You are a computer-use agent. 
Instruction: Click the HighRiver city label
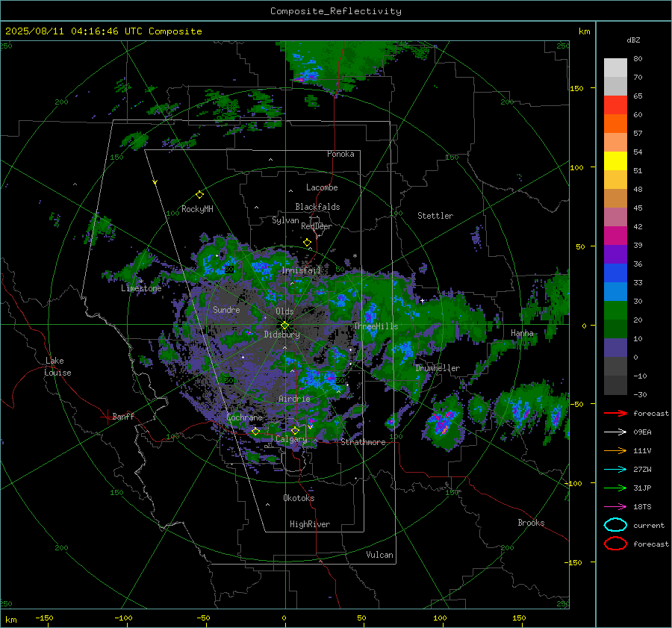point(310,524)
